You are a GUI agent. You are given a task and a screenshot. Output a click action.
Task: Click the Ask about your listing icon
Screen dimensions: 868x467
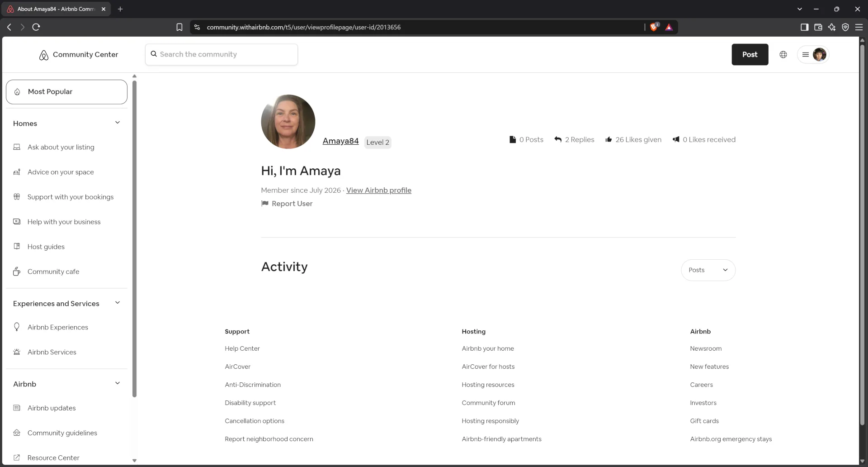17,147
